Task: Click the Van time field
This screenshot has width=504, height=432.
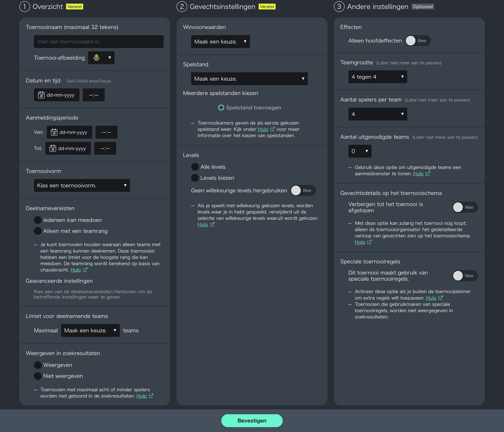Action: click(x=106, y=132)
